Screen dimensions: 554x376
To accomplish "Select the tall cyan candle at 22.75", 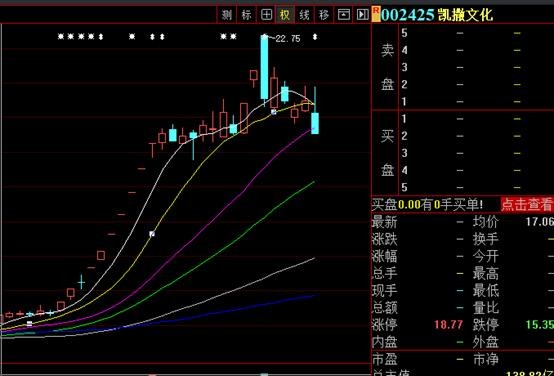I will pos(264,67).
